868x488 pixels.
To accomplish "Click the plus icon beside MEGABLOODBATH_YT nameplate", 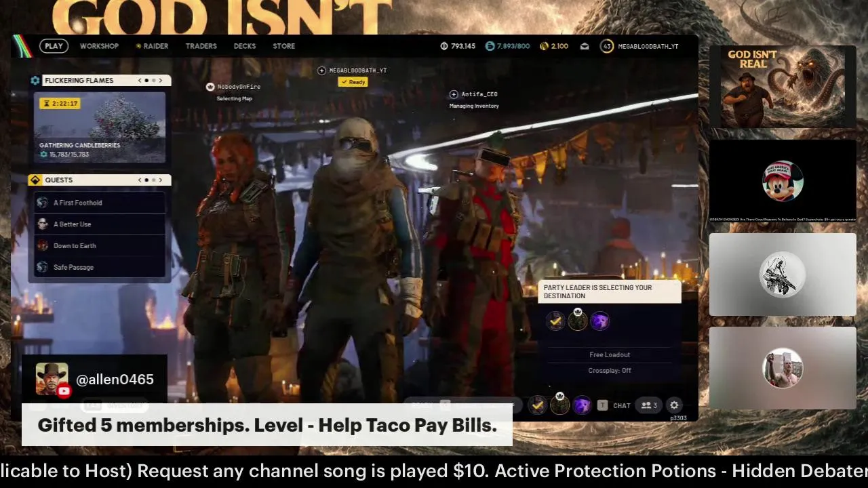I will coord(322,70).
